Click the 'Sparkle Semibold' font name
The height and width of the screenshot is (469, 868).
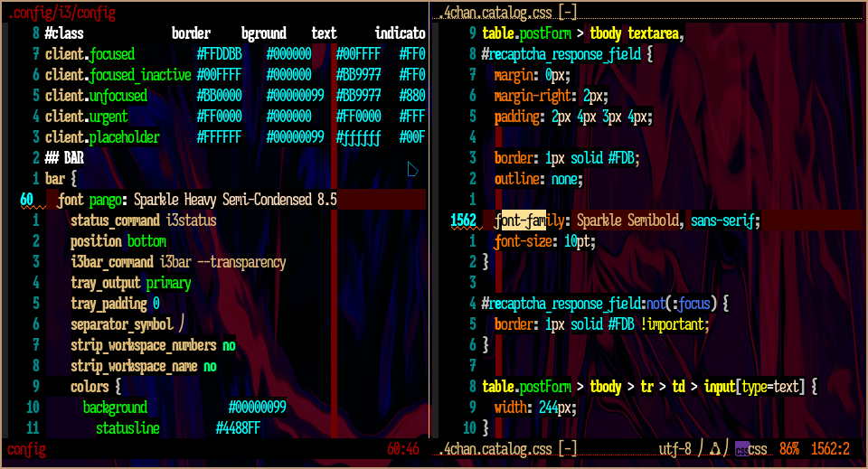628,220
